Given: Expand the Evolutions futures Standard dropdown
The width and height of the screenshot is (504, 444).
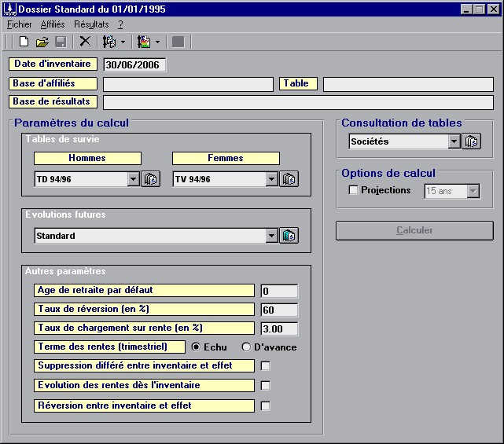Looking at the screenshot, I should pos(271,236).
